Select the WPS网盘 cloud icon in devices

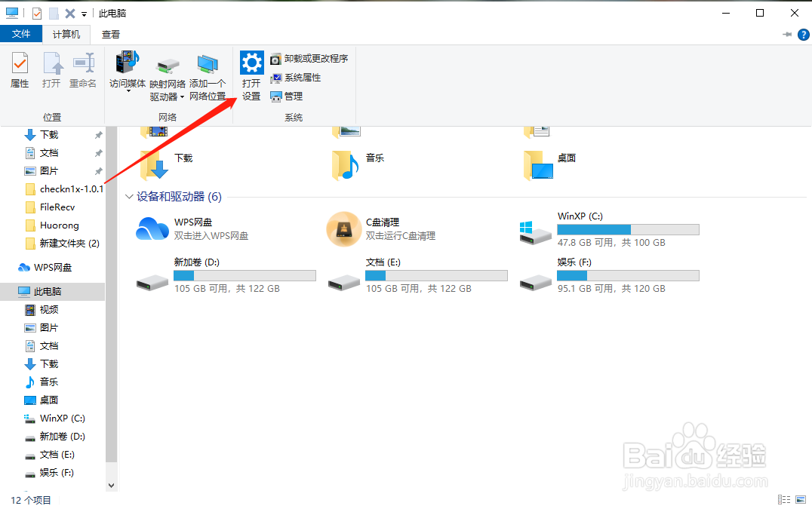tap(152, 228)
